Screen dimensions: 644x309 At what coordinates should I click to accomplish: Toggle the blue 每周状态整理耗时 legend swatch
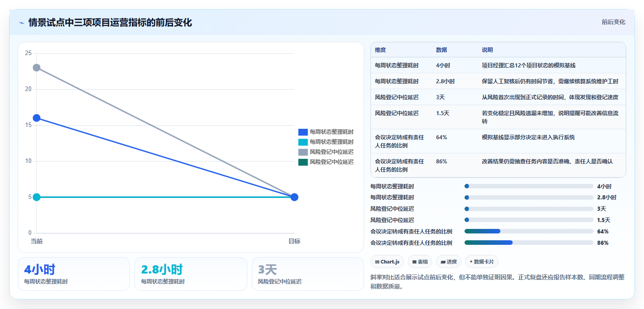pos(303,132)
